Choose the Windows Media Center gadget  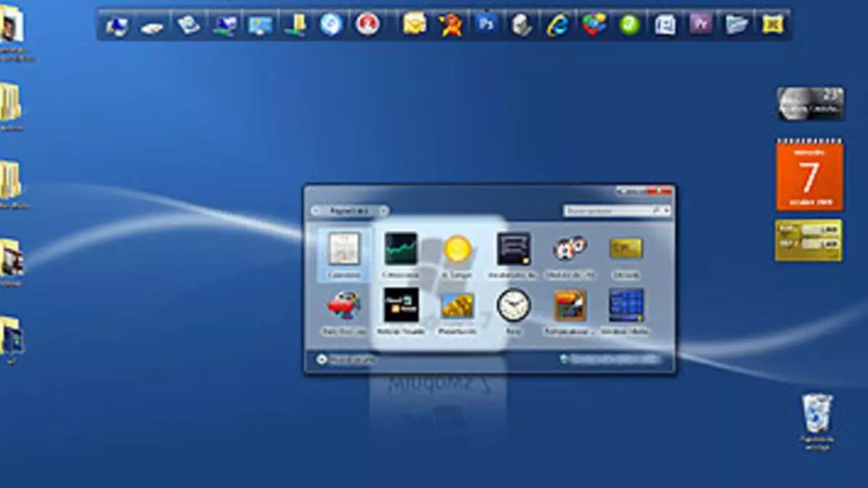626,306
